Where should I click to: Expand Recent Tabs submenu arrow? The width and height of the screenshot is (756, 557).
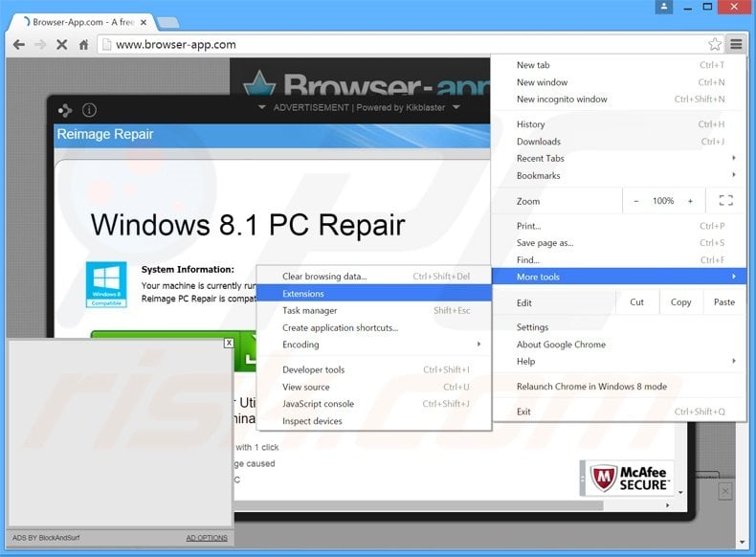pyautogui.click(x=733, y=158)
